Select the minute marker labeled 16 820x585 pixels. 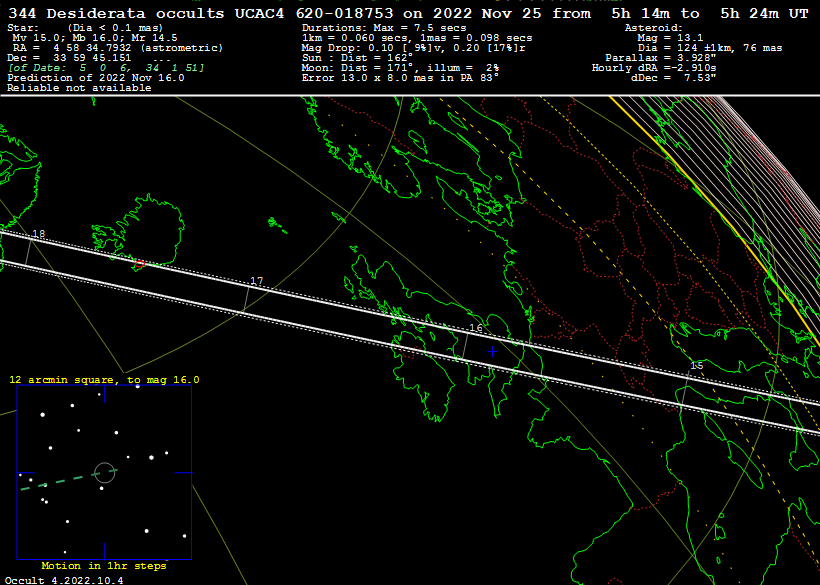tap(476, 328)
